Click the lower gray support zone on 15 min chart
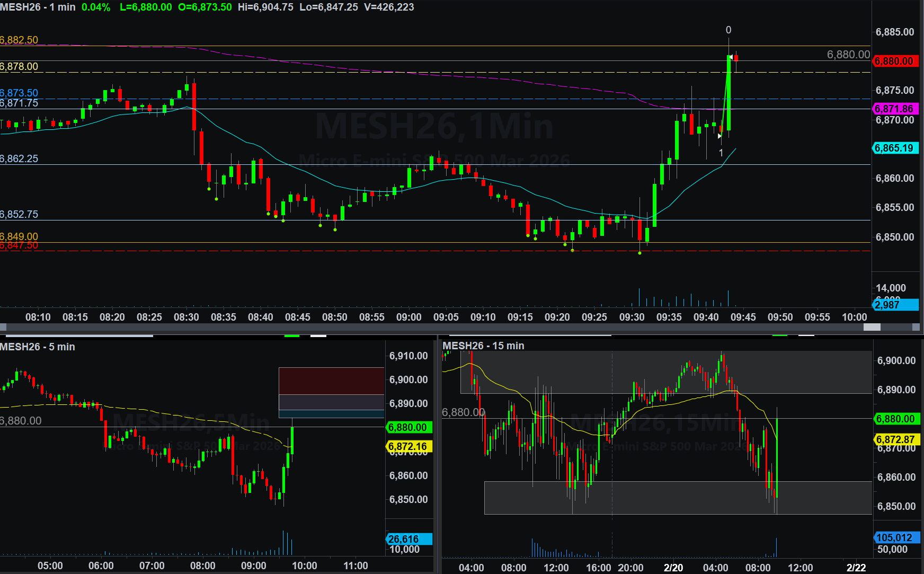This screenshot has width=924, height=574. click(678, 498)
